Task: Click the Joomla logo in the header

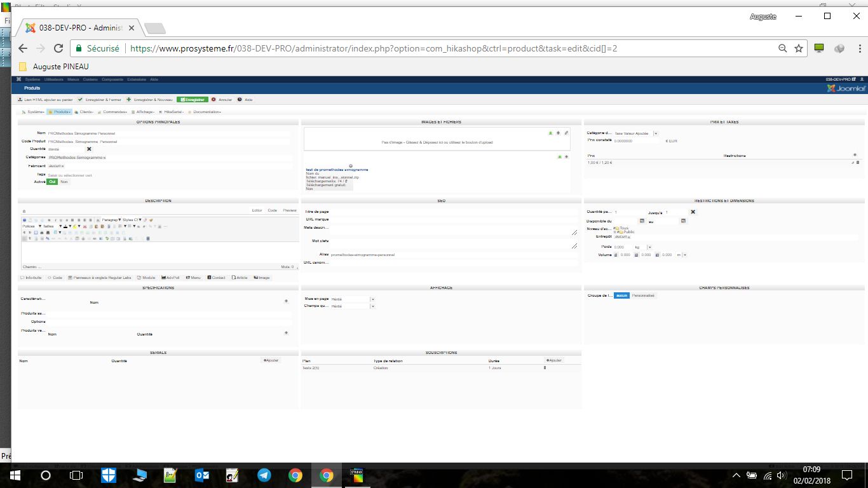Action: click(846, 88)
